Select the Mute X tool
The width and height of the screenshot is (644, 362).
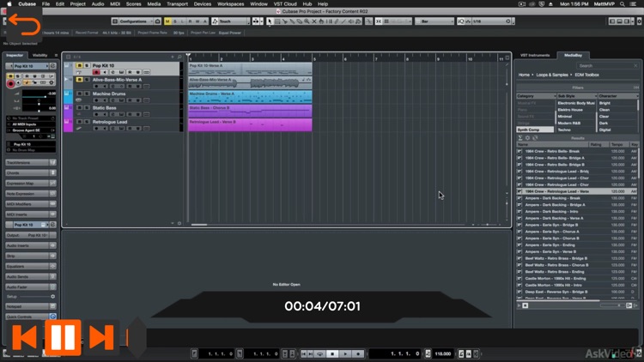click(314, 21)
